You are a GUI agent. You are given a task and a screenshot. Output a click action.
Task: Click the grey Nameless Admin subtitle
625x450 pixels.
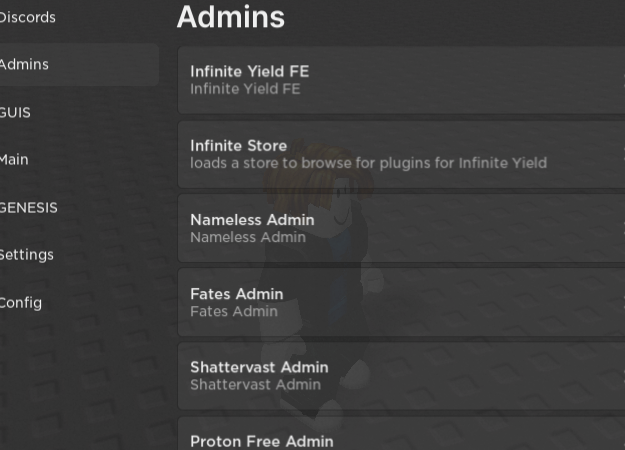coord(248,237)
